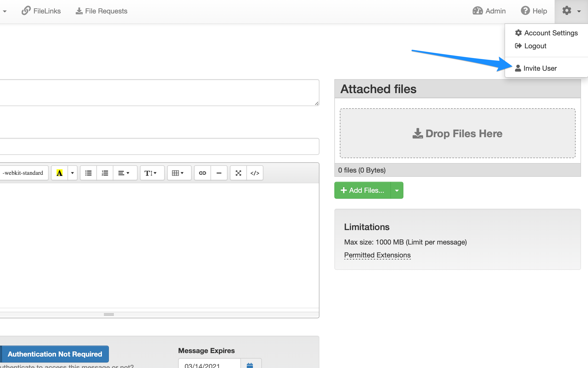Image resolution: width=588 pixels, height=368 pixels.
Task: Toggle Authentication Not Required setting
Action: coord(55,354)
